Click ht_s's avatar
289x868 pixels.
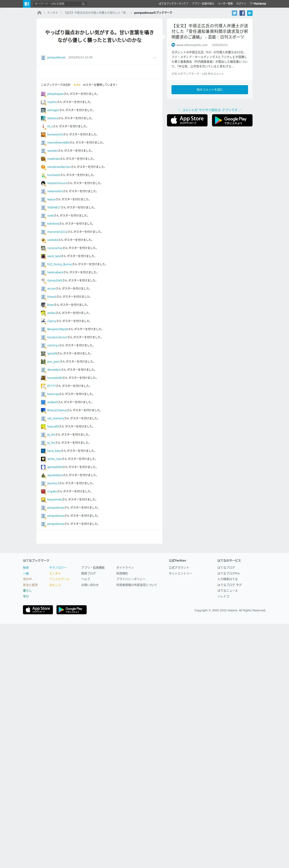point(43,126)
